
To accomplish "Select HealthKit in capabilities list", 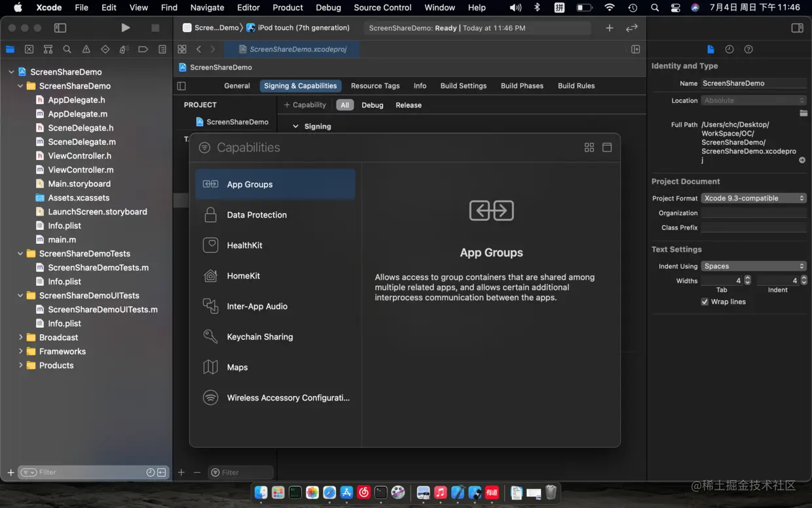I will tap(244, 245).
